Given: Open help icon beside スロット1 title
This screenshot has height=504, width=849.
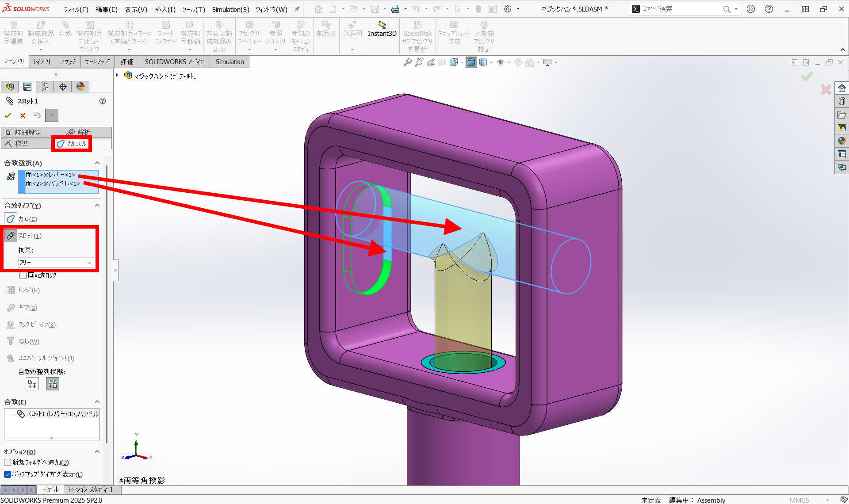Looking at the screenshot, I should 103,101.
